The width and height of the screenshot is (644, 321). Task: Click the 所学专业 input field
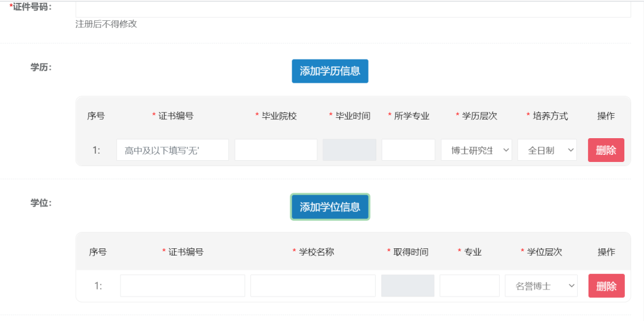tap(408, 150)
